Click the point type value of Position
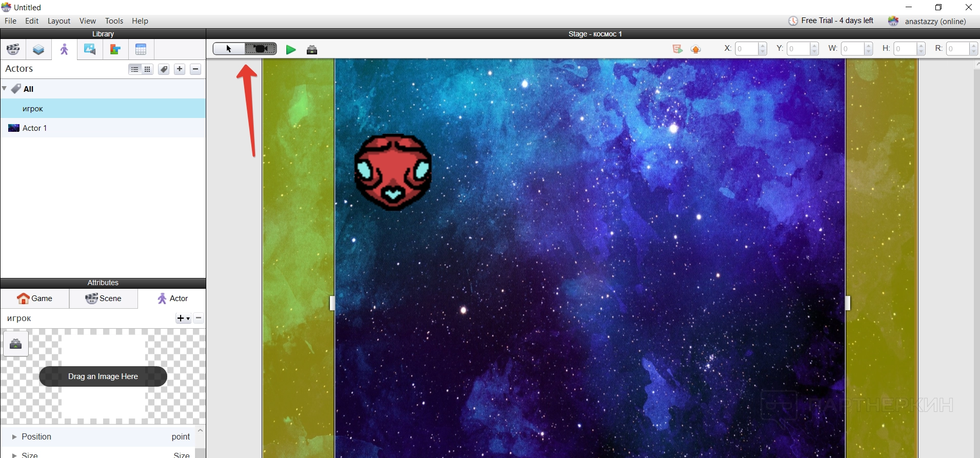This screenshot has height=458, width=980. click(x=181, y=437)
